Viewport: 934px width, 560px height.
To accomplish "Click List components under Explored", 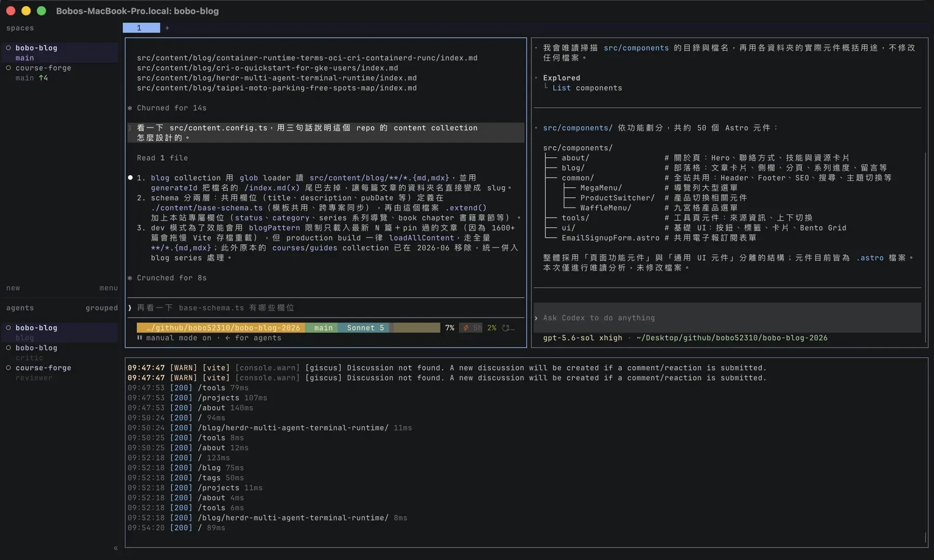I will click(x=587, y=88).
